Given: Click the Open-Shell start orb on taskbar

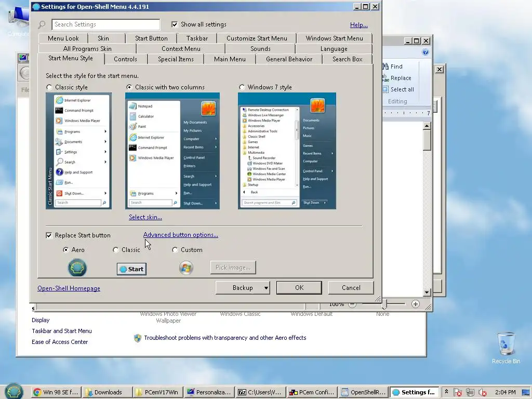Looking at the screenshot, I should (x=14, y=391).
